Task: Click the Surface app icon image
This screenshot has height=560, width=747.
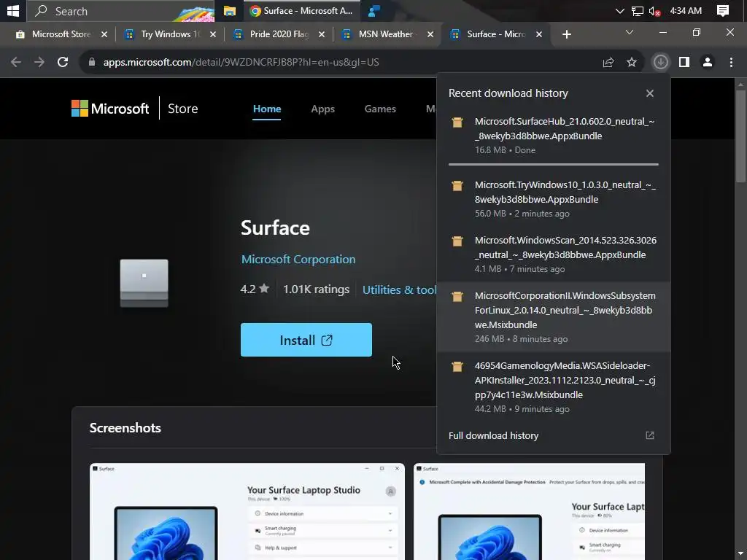Action: 144,283
